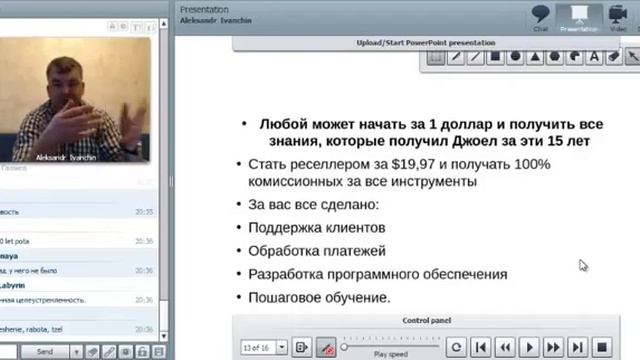
Task: Open the Send button dropdown arrow
Action: click(x=76, y=351)
